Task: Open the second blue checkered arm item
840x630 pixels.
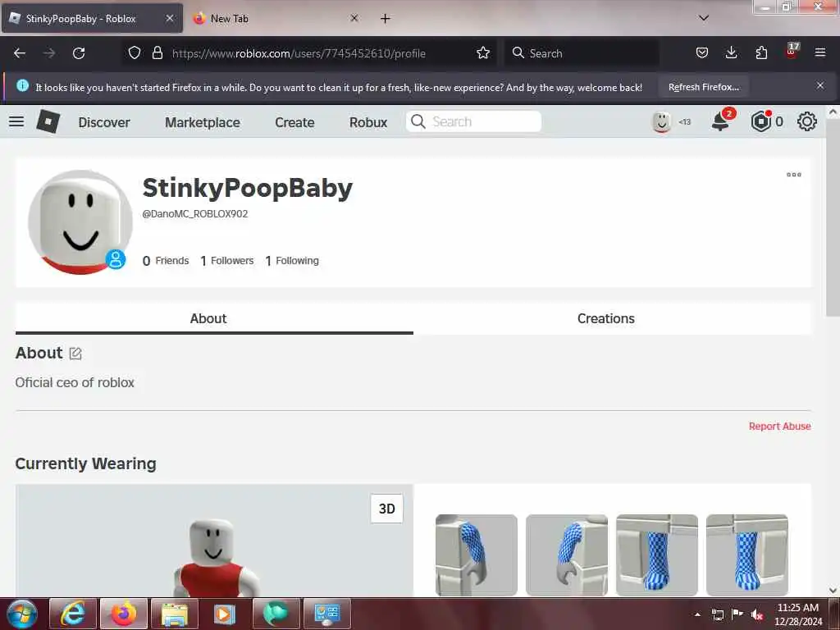Action: click(x=567, y=555)
